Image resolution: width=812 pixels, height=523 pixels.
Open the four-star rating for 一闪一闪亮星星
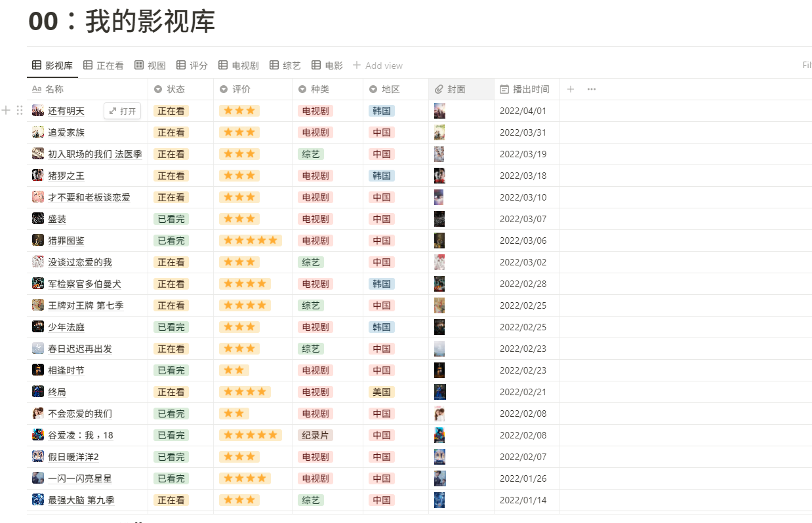(x=245, y=478)
